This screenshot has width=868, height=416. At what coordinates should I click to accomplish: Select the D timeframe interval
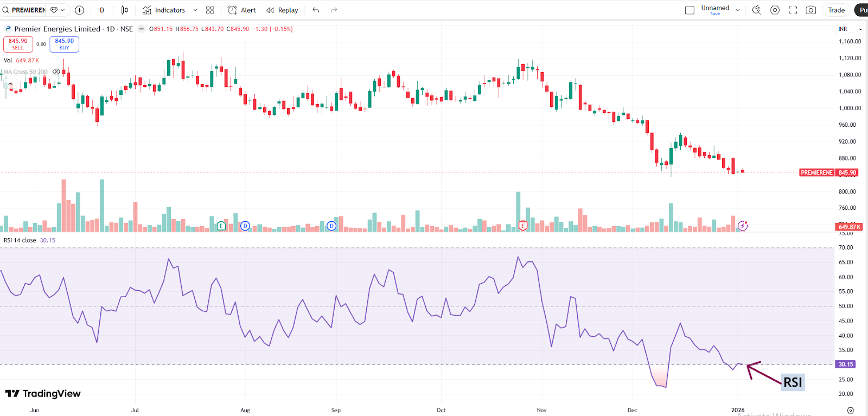click(x=102, y=10)
